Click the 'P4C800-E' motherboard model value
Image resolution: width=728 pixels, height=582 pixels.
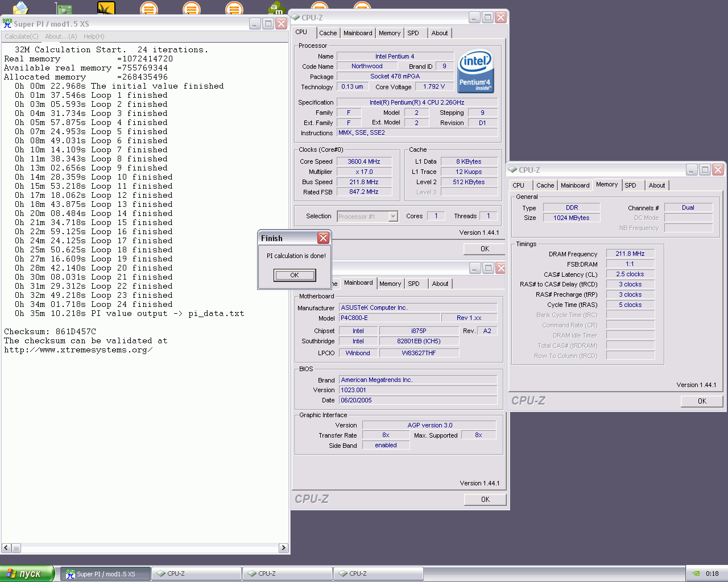coord(390,318)
